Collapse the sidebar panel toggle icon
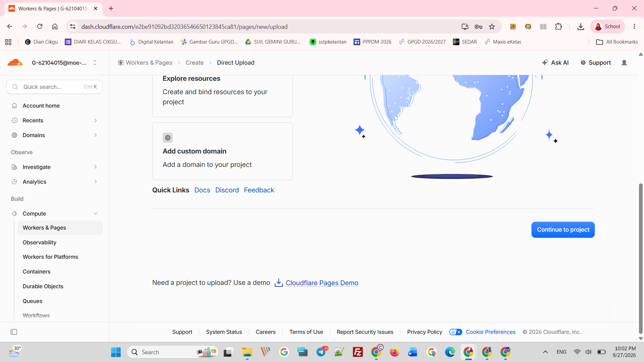644x362 pixels. 14,332
